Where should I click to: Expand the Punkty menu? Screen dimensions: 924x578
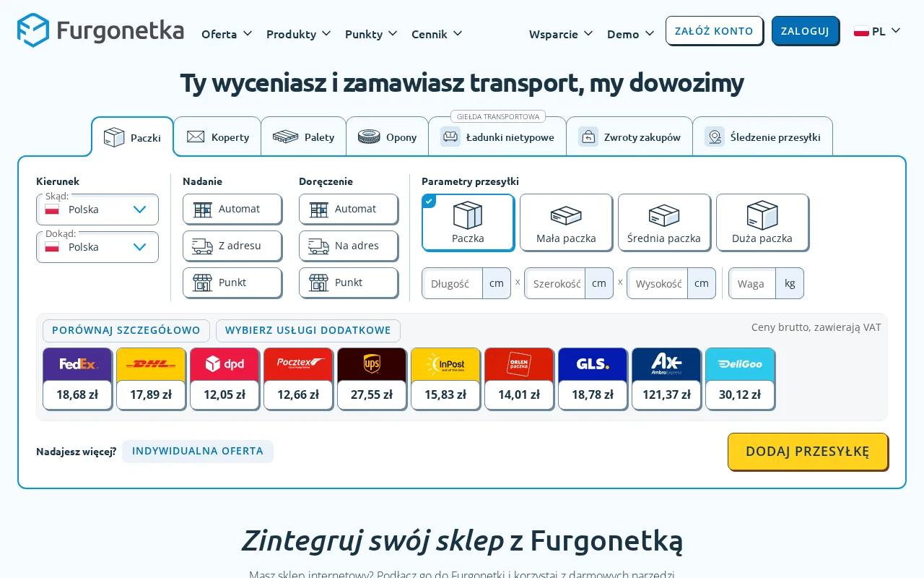pos(372,34)
